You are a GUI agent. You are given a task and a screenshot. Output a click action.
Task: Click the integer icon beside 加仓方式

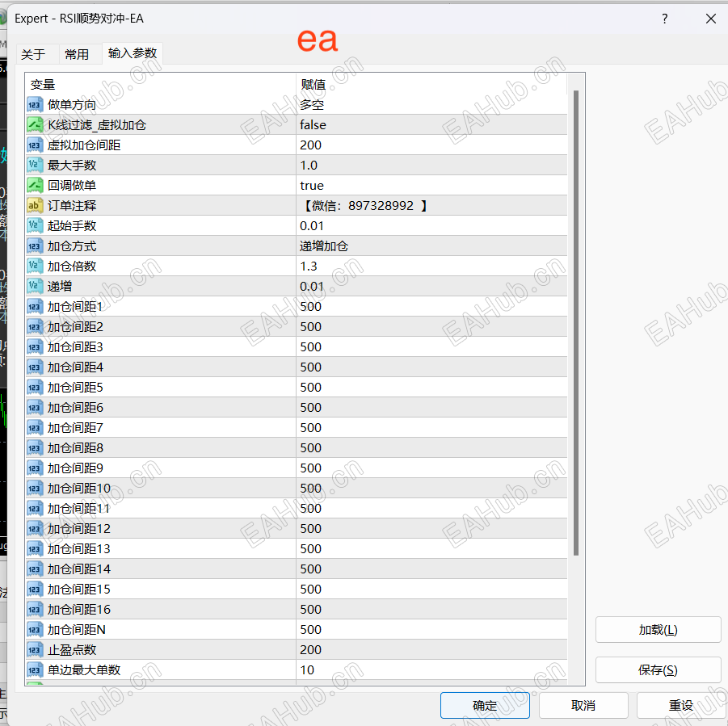(x=35, y=245)
